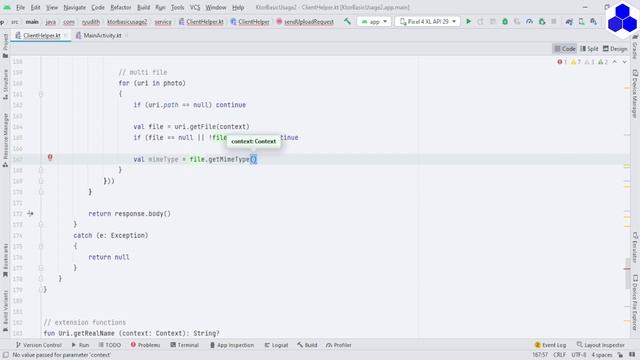Jump to next highlighted error arrow
Screen dimensions: 640x360
pyautogui.click(x=624, y=62)
